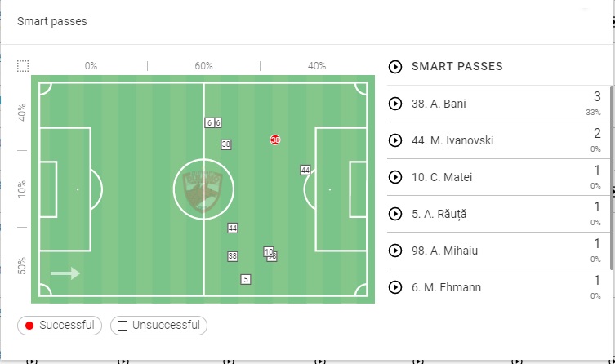
Task: Toggle the Unsuccessful passes filter
Action: point(158,326)
